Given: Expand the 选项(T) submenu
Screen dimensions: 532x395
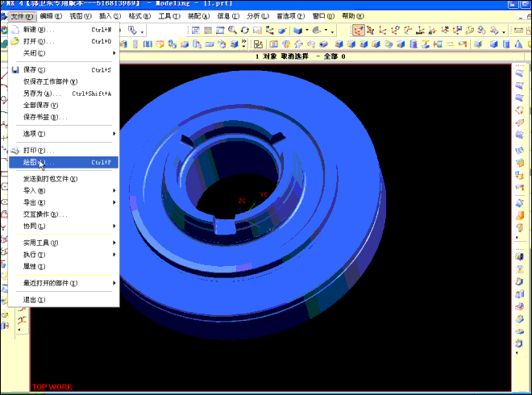Looking at the screenshot, I should (x=114, y=134).
